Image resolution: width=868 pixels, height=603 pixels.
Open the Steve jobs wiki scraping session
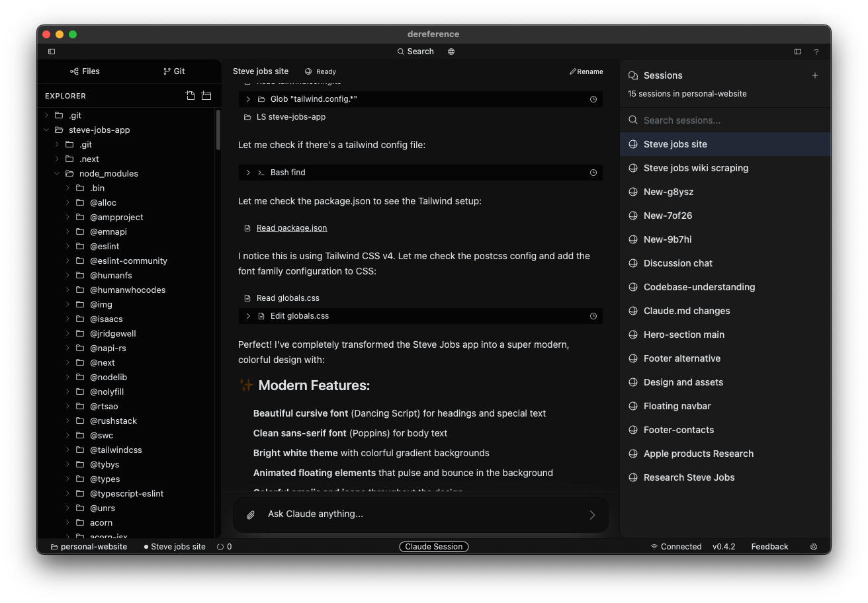(725, 168)
